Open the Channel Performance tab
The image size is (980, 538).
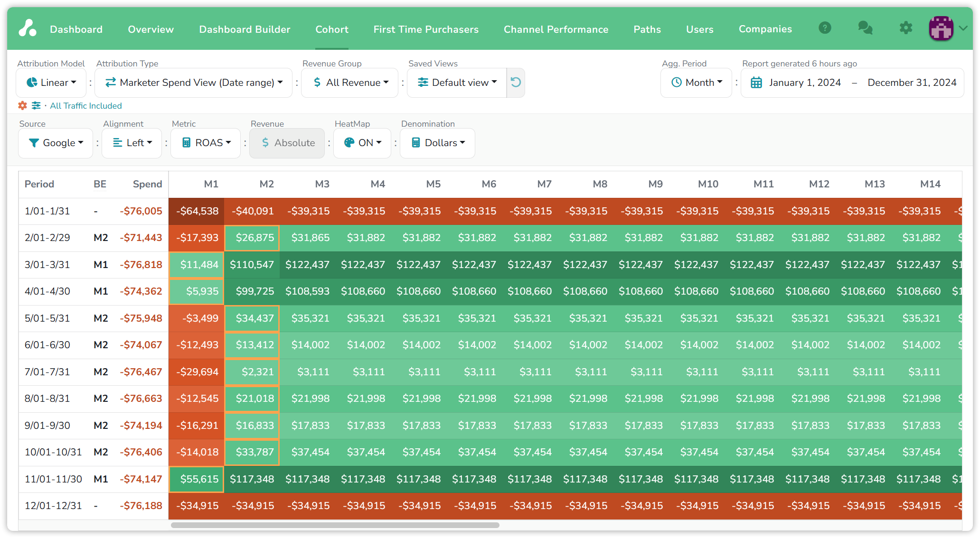pyautogui.click(x=556, y=29)
